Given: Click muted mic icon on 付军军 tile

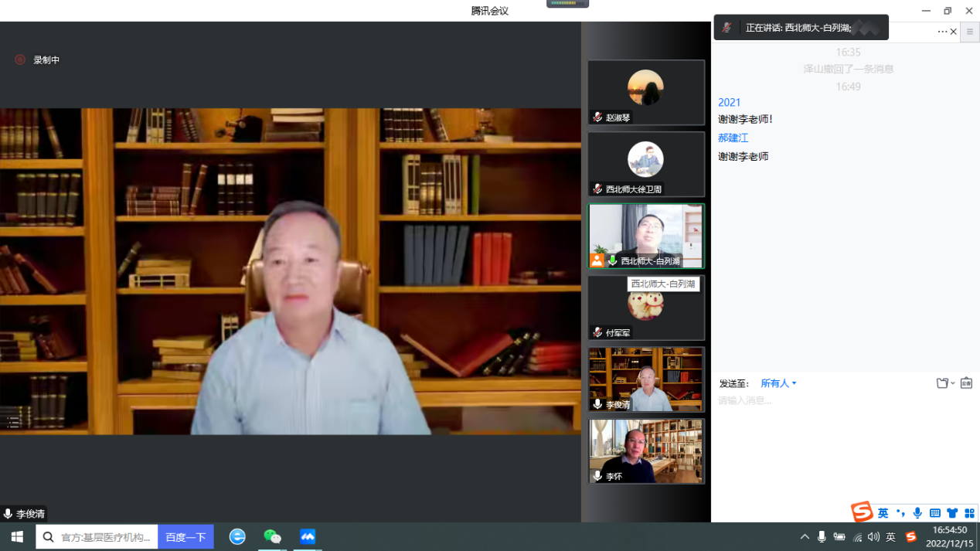Looking at the screenshot, I should [597, 333].
